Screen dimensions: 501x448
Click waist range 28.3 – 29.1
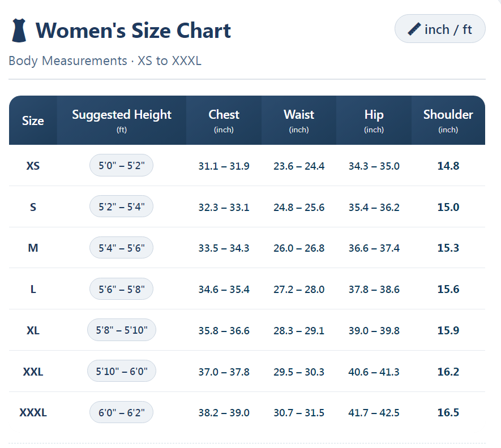click(299, 330)
